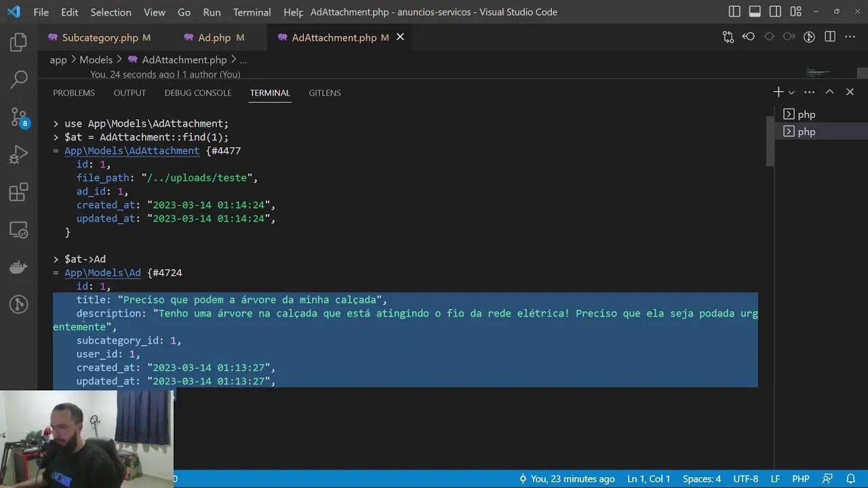Open Source Control view with 8 badge
This screenshot has height=488, width=868.
(19, 117)
